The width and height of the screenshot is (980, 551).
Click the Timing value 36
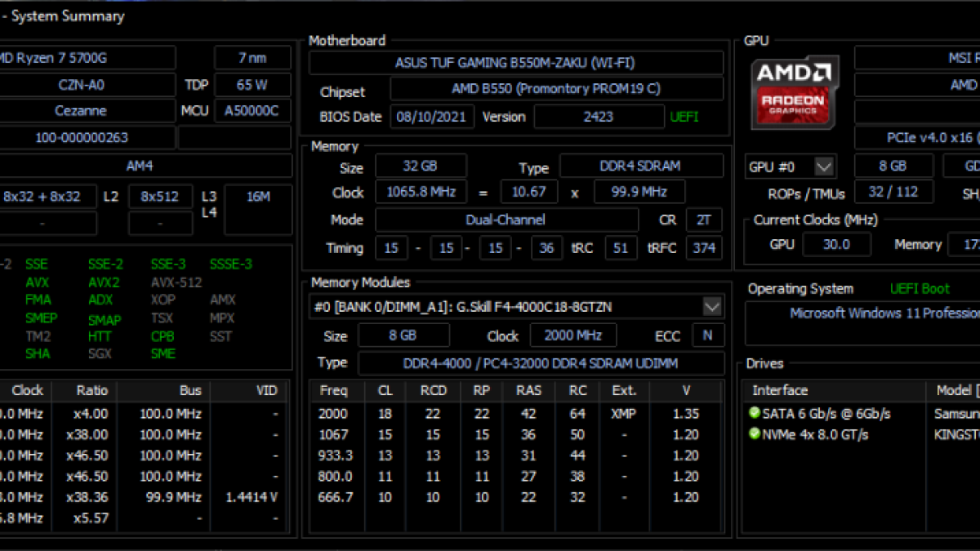click(547, 247)
